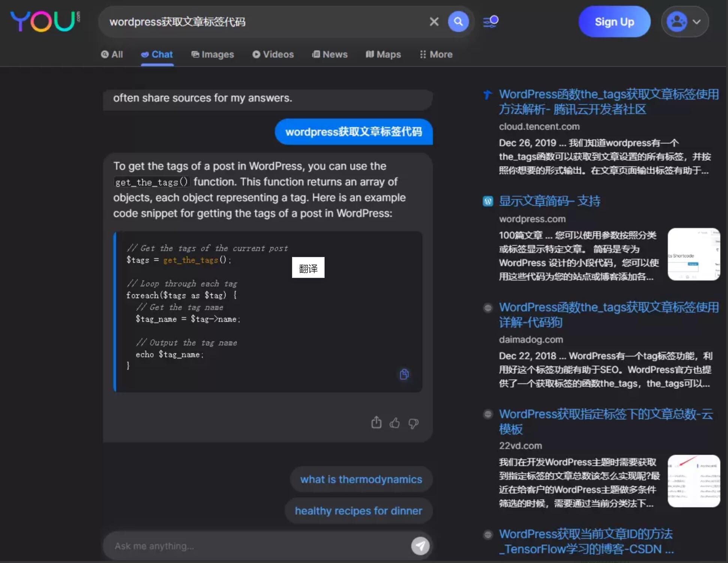Select the Chat tab

pos(157,54)
